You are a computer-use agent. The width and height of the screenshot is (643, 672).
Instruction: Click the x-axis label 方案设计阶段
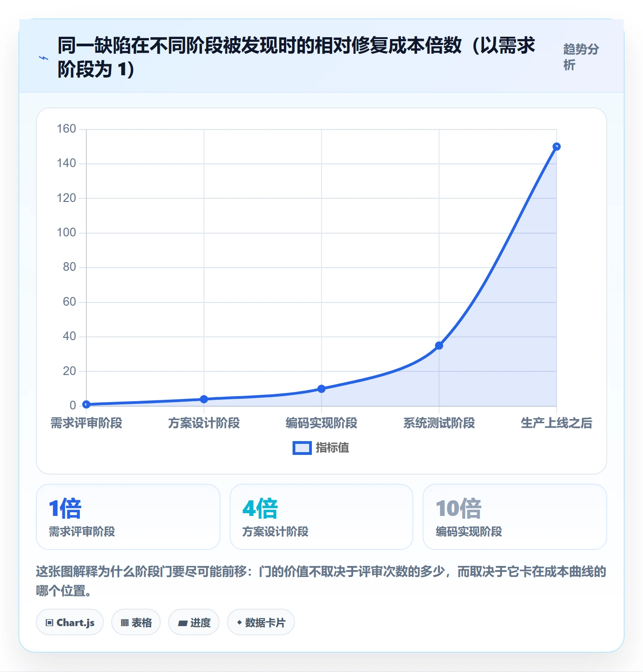click(x=204, y=423)
